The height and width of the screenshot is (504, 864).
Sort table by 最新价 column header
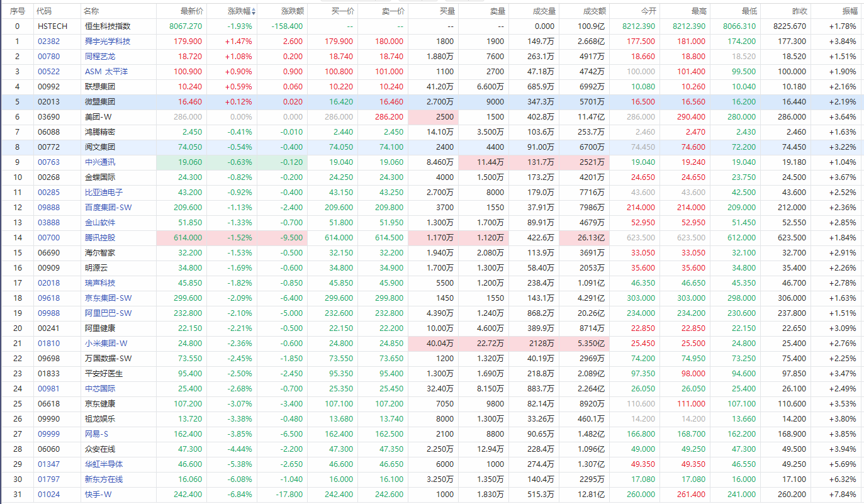point(191,11)
